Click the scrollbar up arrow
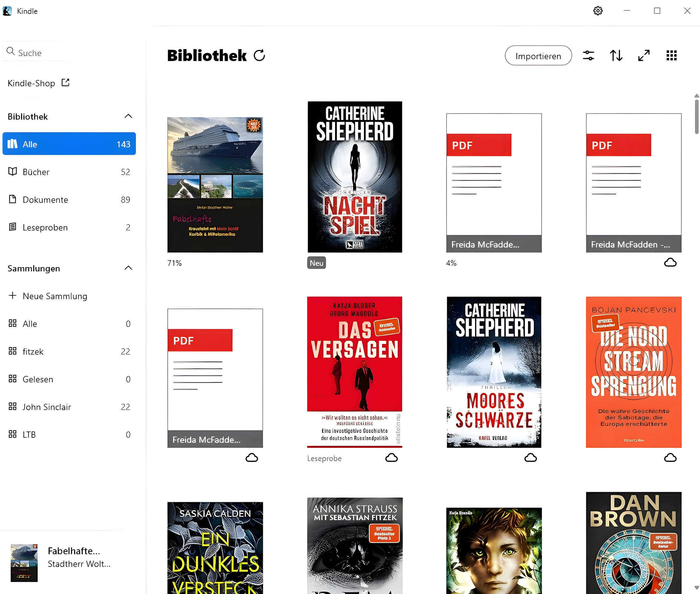Image resolution: width=700 pixels, height=594 pixels. coord(696,96)
